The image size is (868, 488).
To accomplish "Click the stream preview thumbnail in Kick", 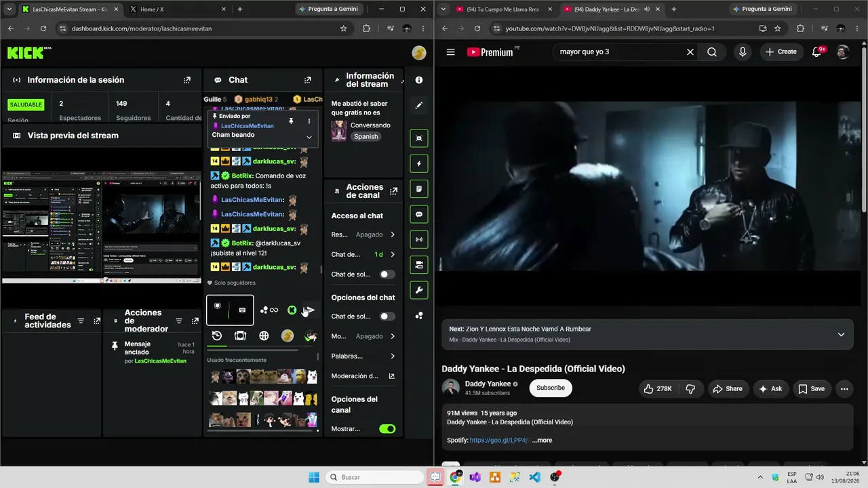I will pos(101,227).
